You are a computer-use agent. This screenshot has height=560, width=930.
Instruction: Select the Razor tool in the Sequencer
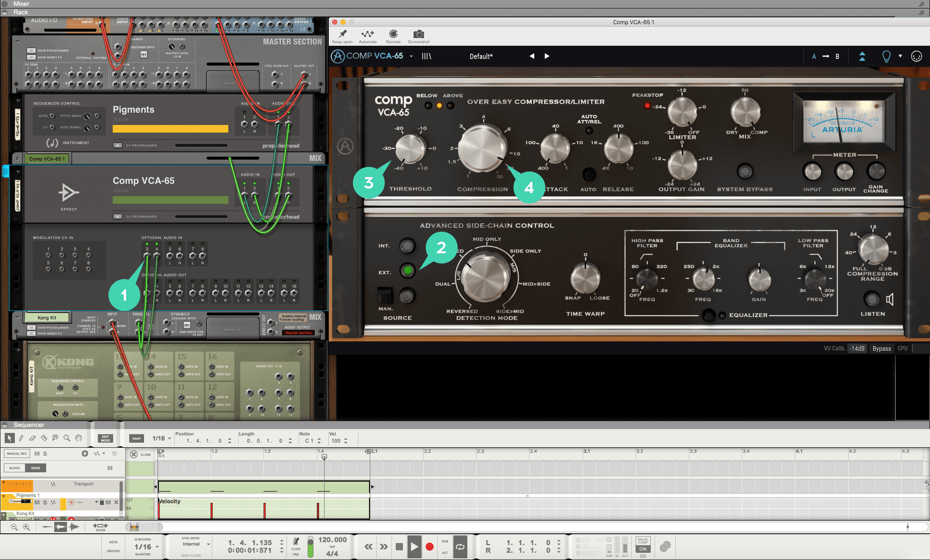coord(44,438)
